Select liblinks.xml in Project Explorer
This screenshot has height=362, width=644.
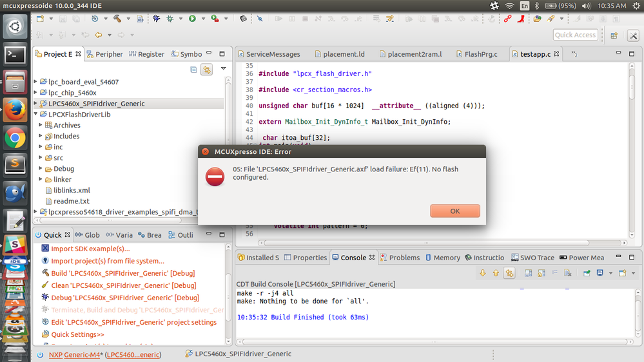[x=72, y=190]
